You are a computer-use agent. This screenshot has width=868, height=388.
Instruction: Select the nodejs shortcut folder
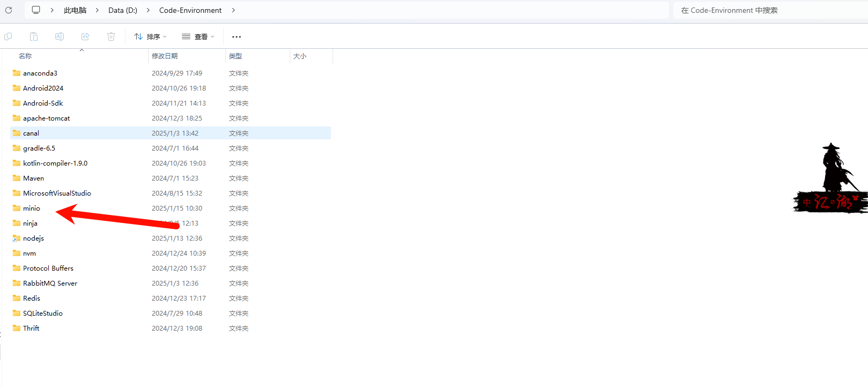[33, 238]
